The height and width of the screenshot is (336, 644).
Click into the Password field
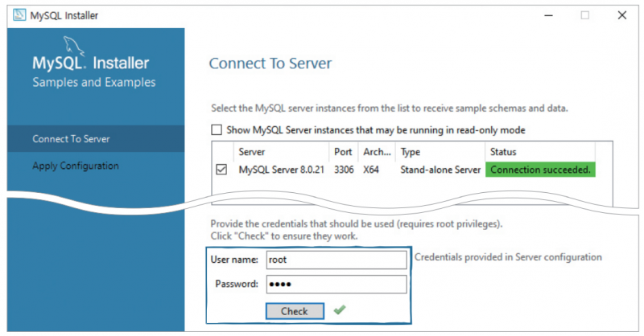click(x=336, y=285)
